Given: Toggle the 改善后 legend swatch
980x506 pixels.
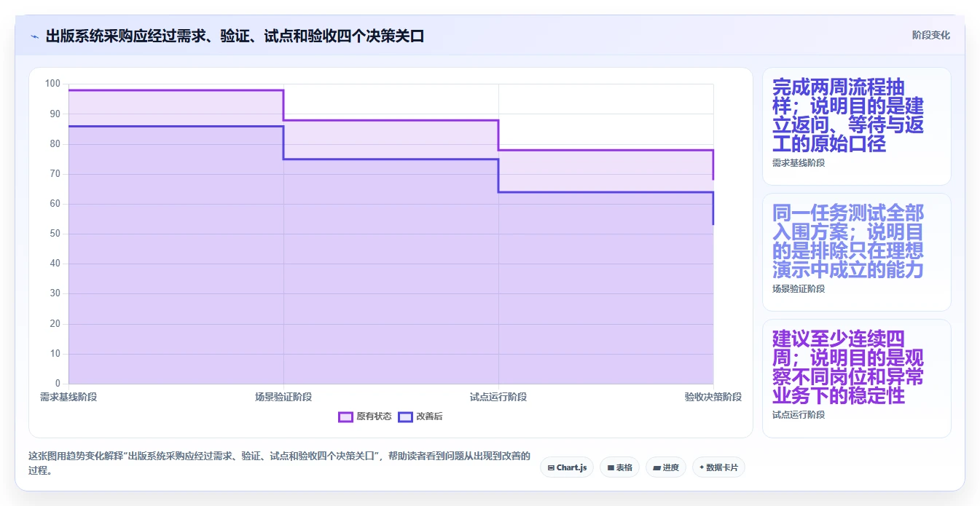Looking at the screenshot, I should coord(405,416).
